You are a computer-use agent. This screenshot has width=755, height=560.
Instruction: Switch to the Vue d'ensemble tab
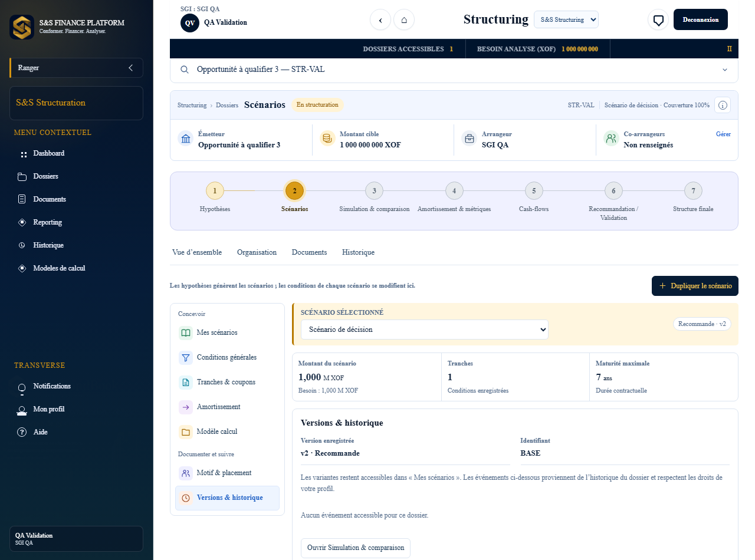tap(197, 252)
